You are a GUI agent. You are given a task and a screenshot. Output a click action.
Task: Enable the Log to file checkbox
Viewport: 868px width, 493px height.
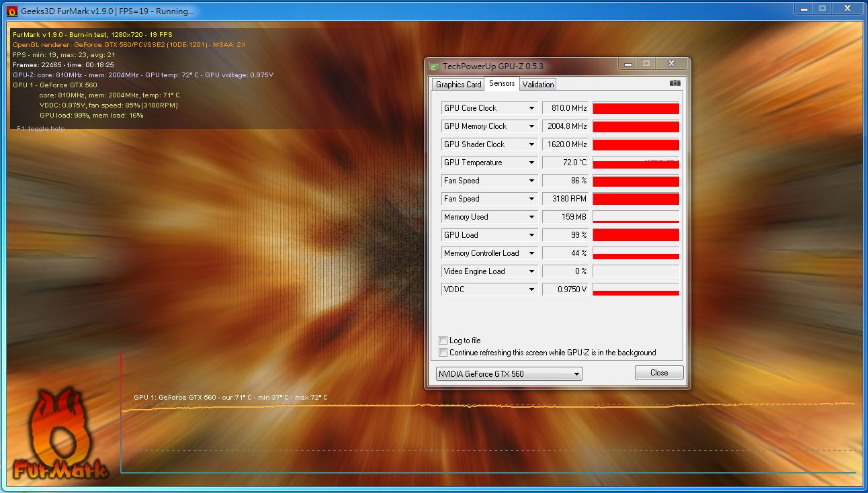pos(443,341)
